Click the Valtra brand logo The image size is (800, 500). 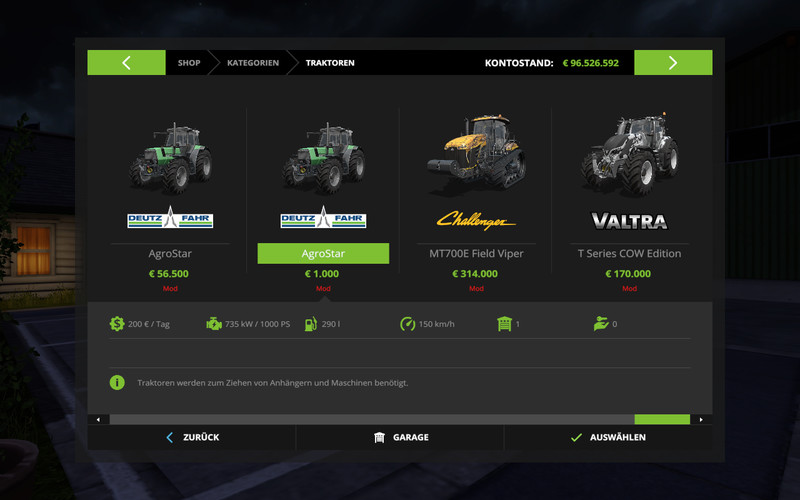coord(629,221)
